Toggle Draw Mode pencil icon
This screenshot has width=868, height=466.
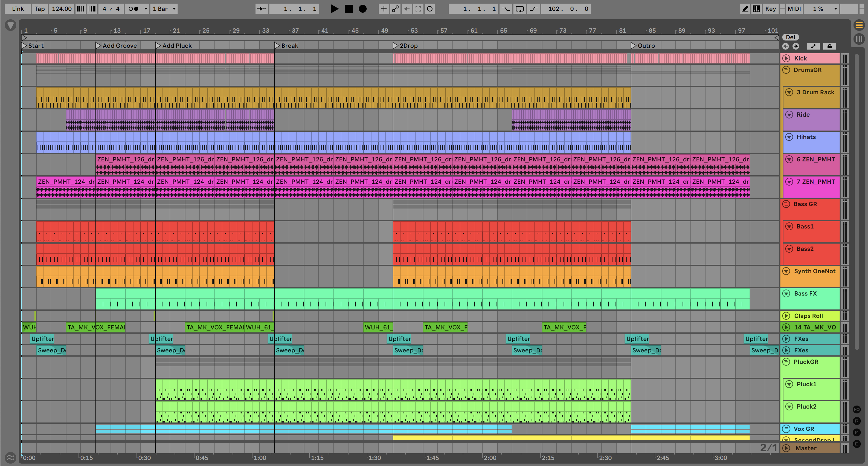pos(745,9)
